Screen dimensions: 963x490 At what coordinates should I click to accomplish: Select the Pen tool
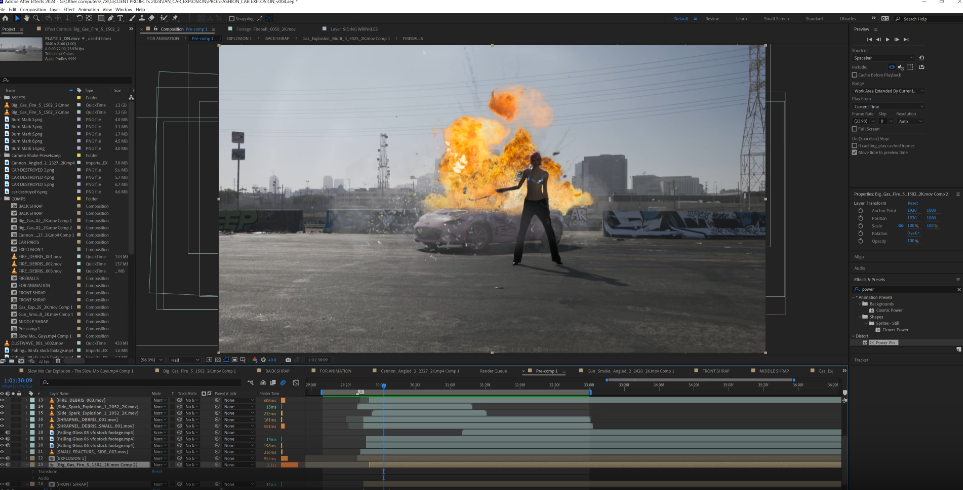pyautogui.click(x=111, y=18)
